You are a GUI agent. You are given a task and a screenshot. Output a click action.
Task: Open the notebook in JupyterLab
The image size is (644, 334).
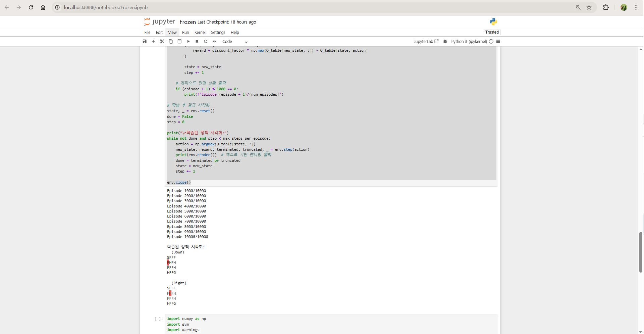(x=426, y=42)
